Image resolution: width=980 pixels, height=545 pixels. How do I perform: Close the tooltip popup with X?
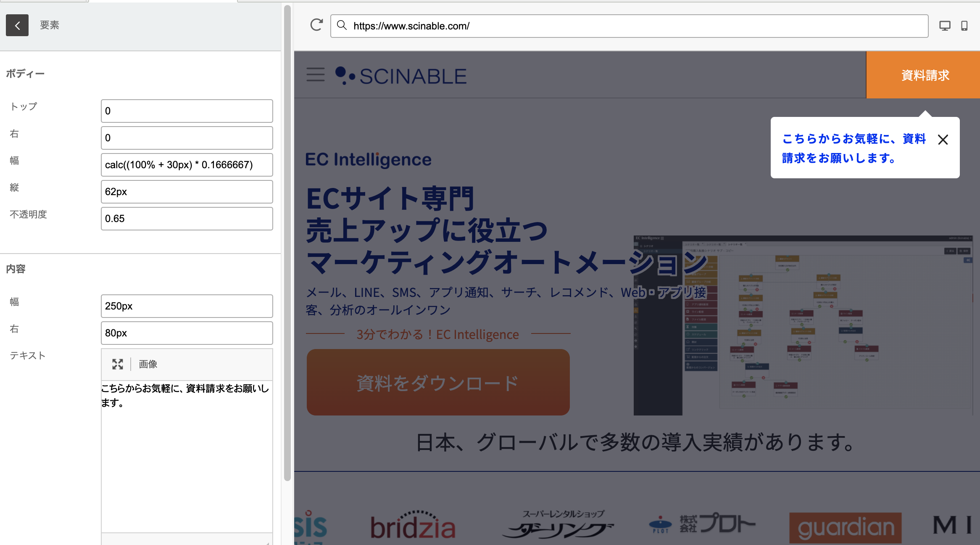coord(943,140)
